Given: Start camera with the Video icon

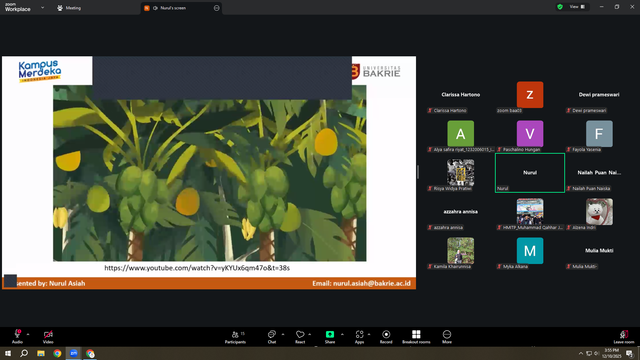Looking at the screenshot, I should (48, 334).
